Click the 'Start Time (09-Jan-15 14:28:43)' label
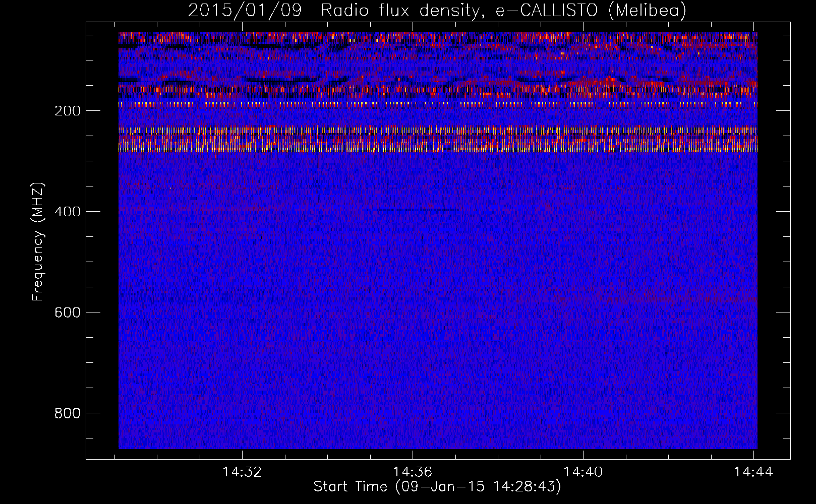This screenshot has width=816, height=504. click(x=437, y=487)
